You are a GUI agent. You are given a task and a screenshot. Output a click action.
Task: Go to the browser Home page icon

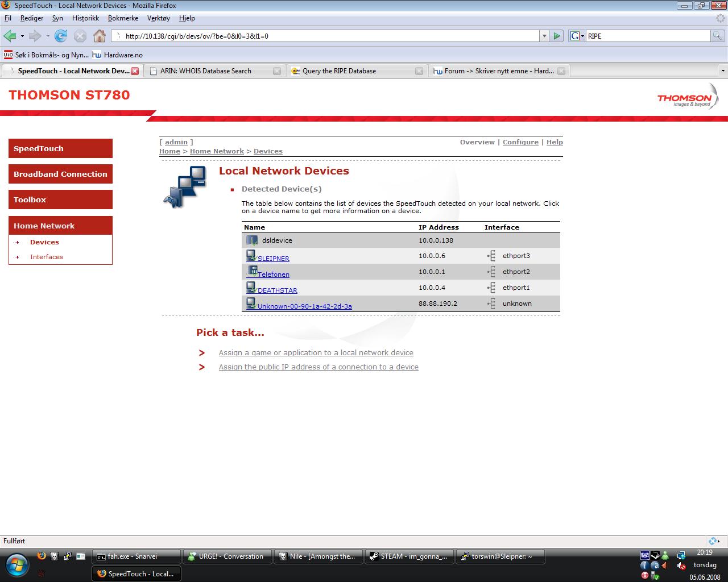pos(100,36)
